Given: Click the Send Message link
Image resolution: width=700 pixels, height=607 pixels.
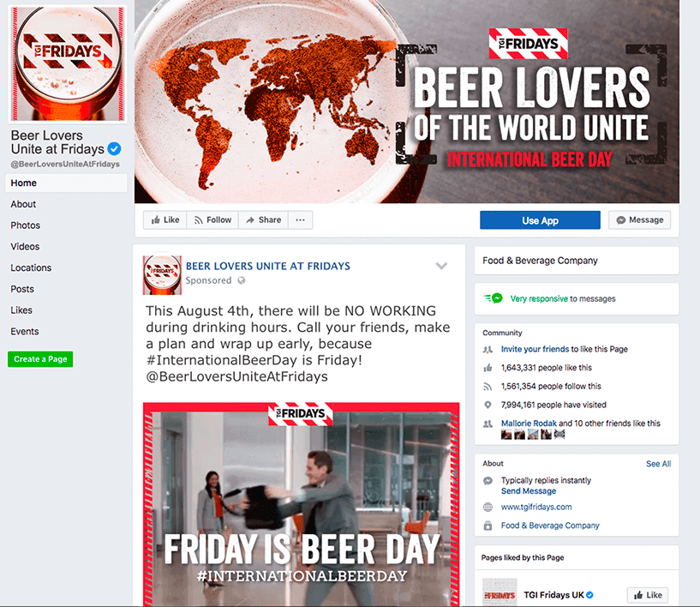Looking at the screenshot, I should click(529, 491).
